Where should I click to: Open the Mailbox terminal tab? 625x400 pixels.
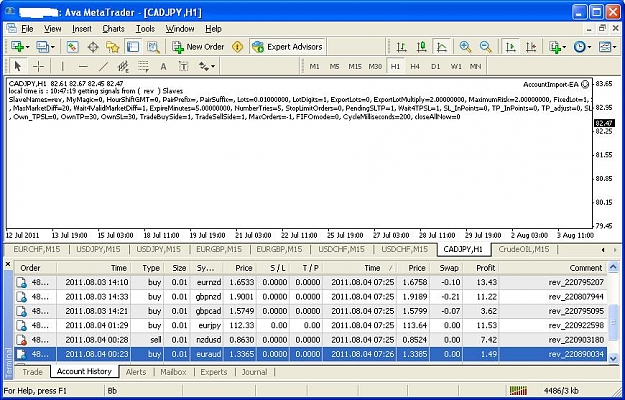pyautogui.click(x=173, y=372)
